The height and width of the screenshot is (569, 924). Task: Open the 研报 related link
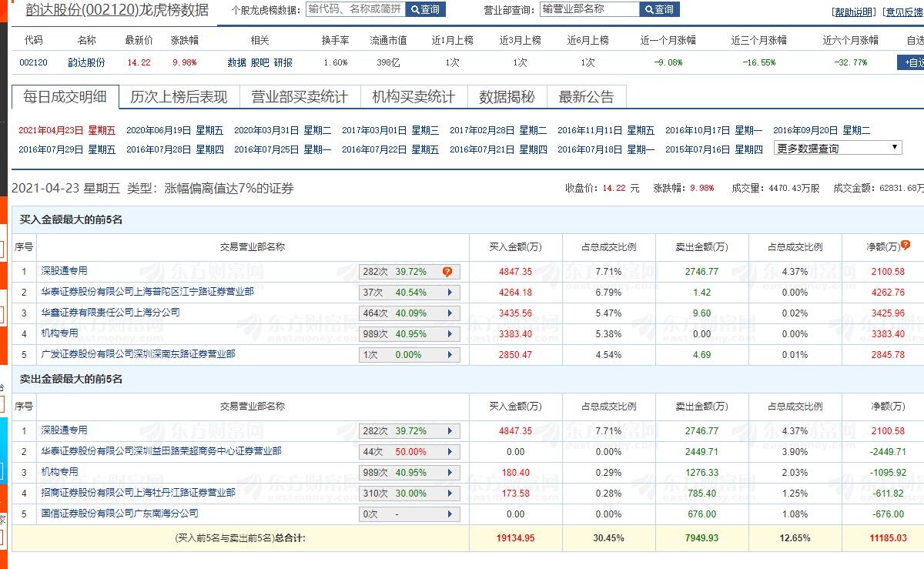(x=283, y=62)
